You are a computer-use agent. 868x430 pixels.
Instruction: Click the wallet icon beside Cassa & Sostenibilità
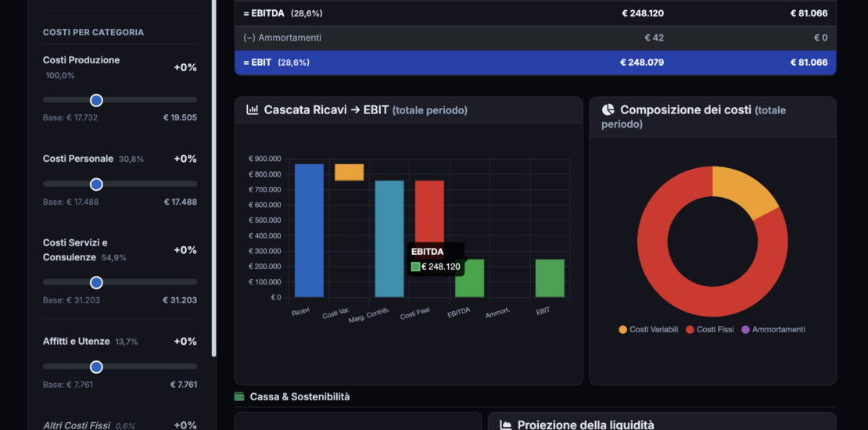point(240,396)
